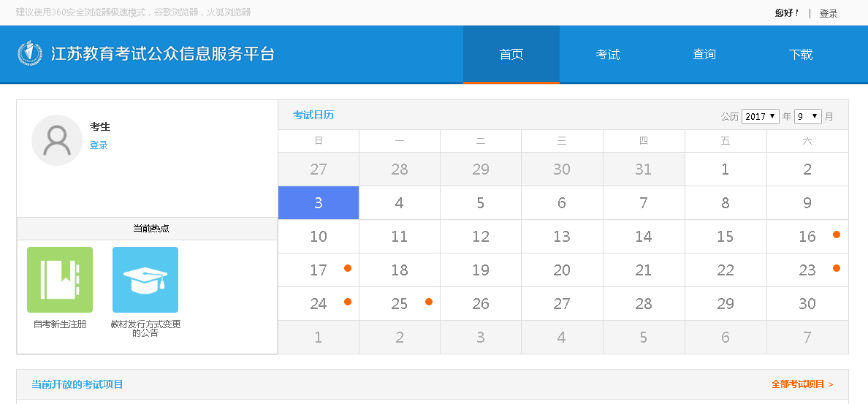Screen dimensions: 868x404
Task: Click the site logo emblem in header
Action: coord(30,54)
